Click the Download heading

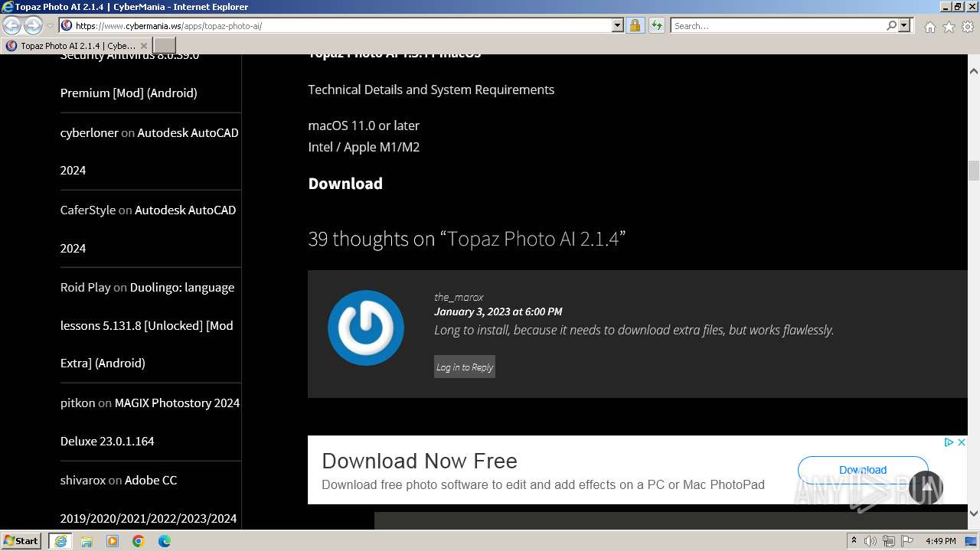click(345, 184)
